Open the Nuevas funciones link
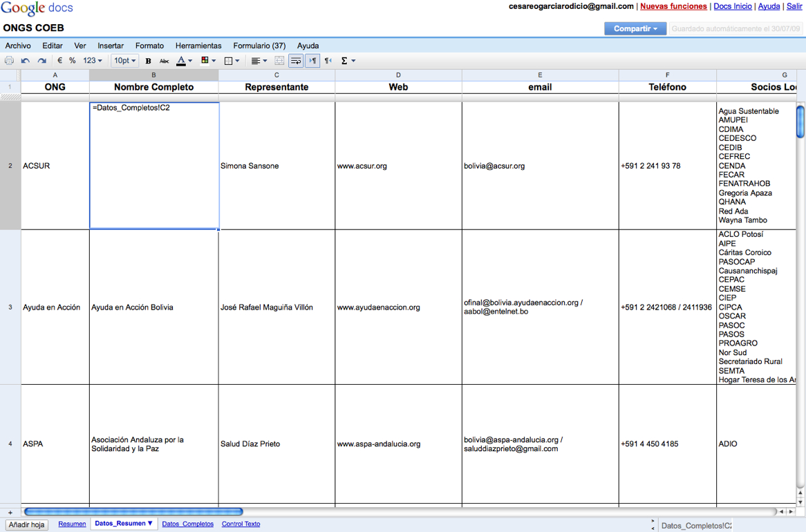 pyautogui.click(x=673, y=6)
